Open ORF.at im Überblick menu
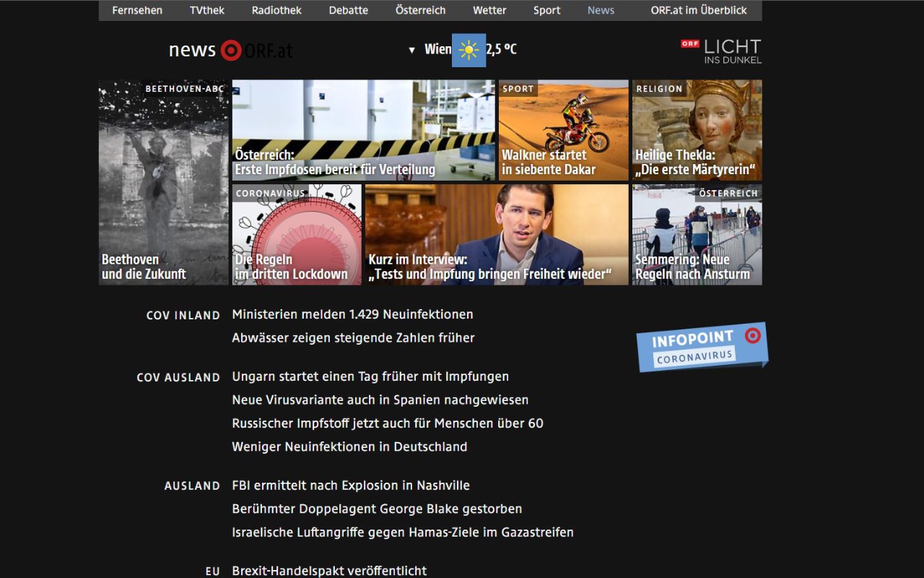Screen dimensions: 924x578 pos(699,10)
